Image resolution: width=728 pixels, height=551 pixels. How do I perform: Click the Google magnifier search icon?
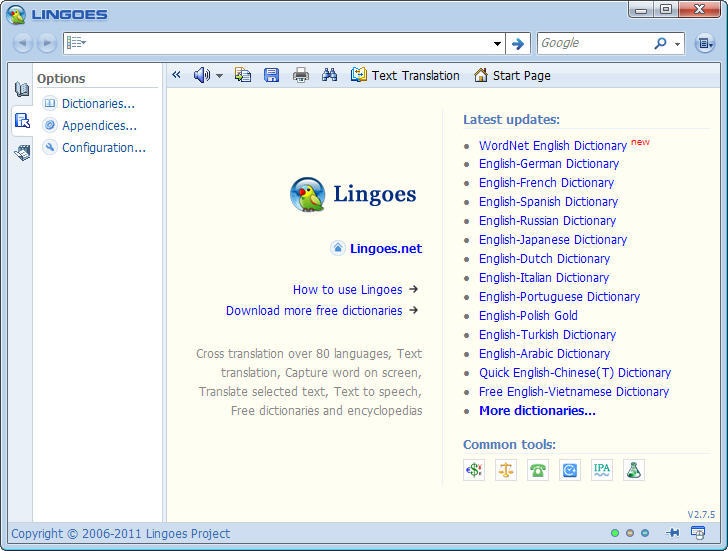(x=660, y=43)
